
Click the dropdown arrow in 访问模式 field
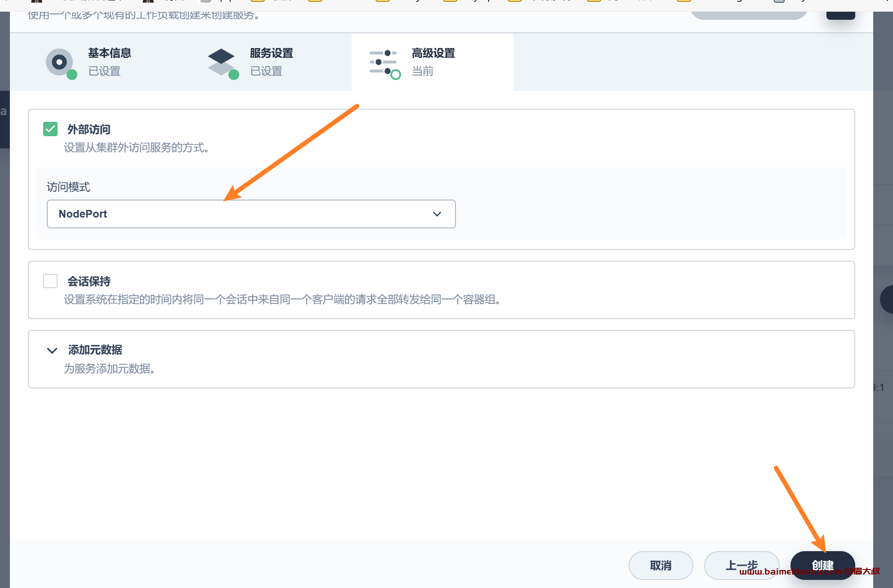[x=437, y=214]
